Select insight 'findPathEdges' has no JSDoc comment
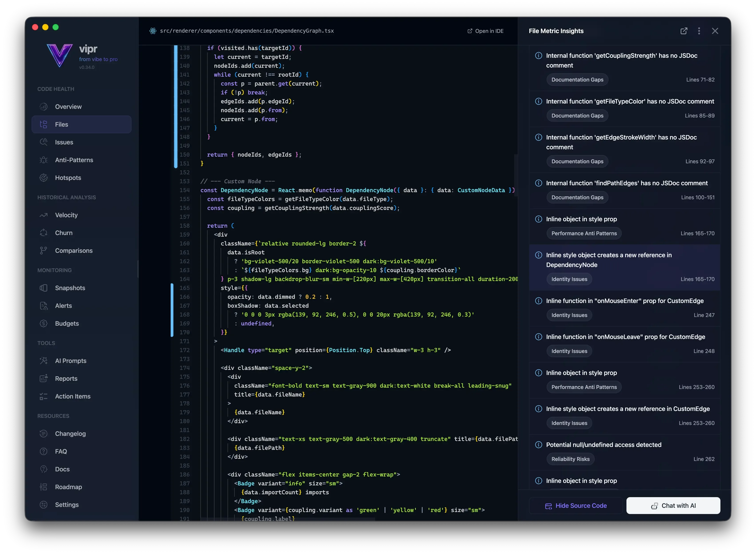Viewport: 756px width, 554px height. pyautogui.click(x=624, y=191)
